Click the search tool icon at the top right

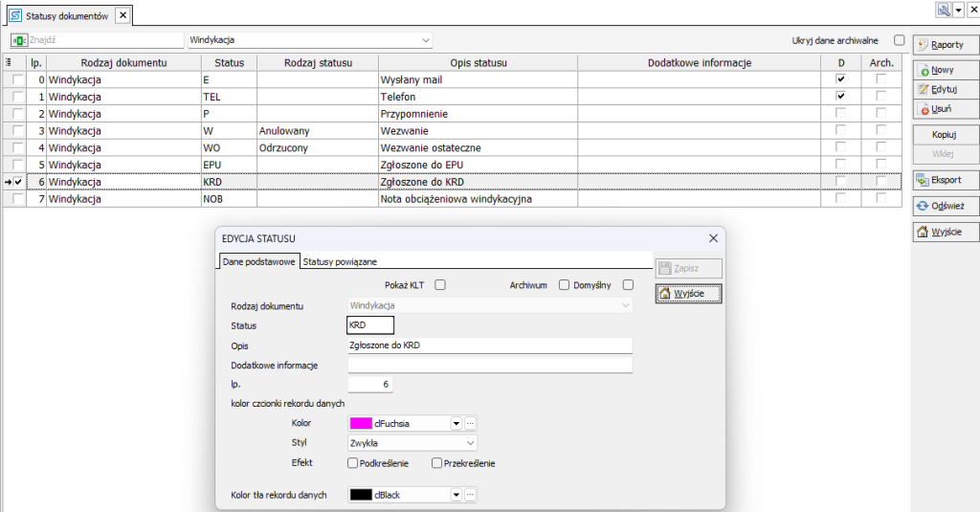point(943,10)
